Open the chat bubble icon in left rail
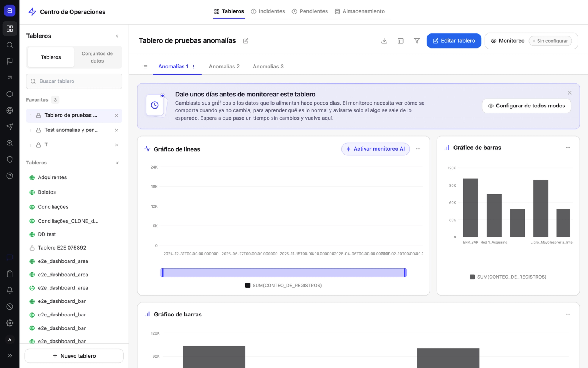The height and width of the screenshot is (368, 588). tap(10, 258)
